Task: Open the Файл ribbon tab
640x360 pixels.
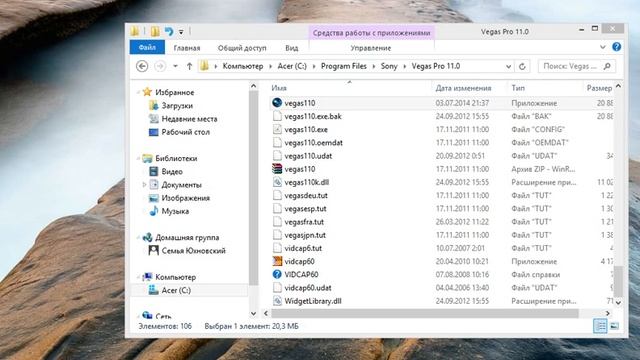Action: click(147, 47)
